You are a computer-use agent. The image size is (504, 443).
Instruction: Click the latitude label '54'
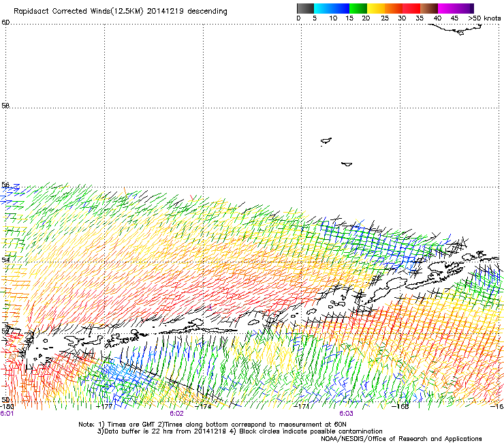pyautogui.click(x=5, y=259)
